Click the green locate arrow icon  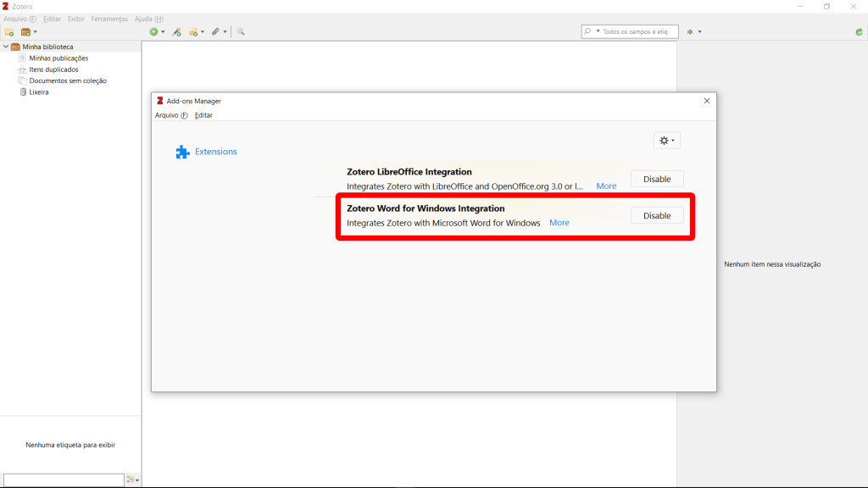pos(690,31)
